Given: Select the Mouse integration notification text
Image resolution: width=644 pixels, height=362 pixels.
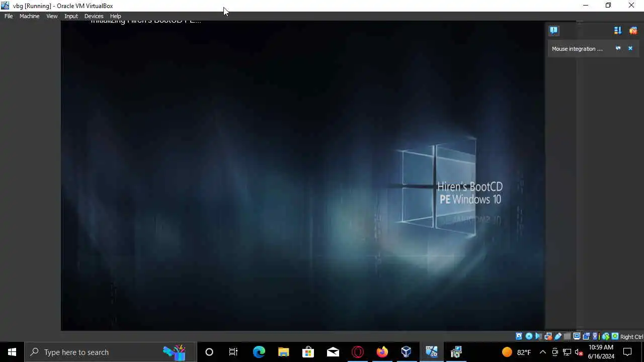Looking at the screenshot, I should point(577,49).
